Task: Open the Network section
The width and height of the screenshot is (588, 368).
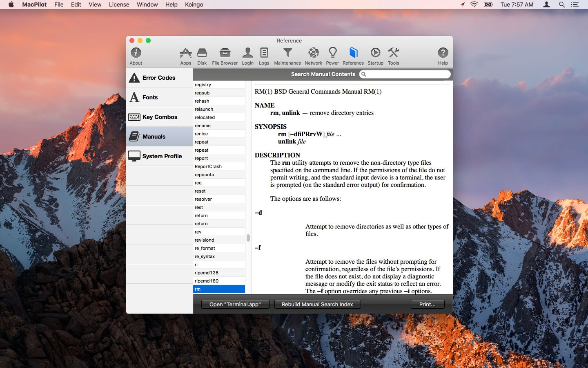Action: pyautogui.click(x=313, y=55)
